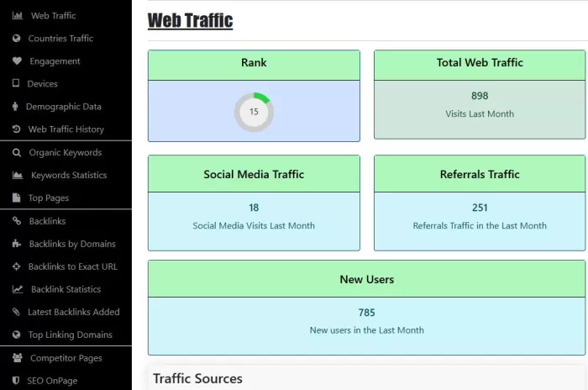Click the globe icon beside Top Linking Domains
This screenshot has height=390, width=588.
pos(16,335)
